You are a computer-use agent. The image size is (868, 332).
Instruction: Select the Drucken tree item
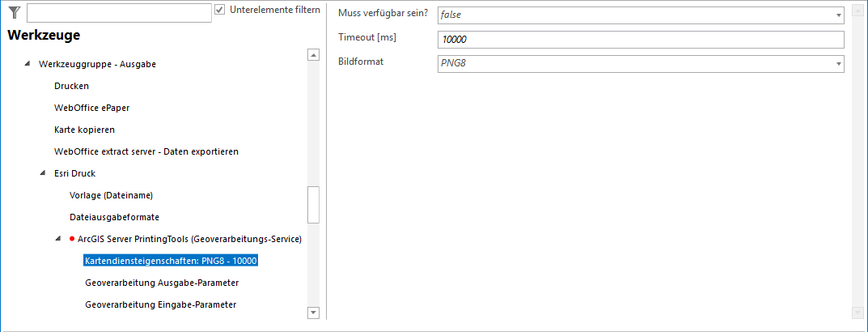coord(71,86)
